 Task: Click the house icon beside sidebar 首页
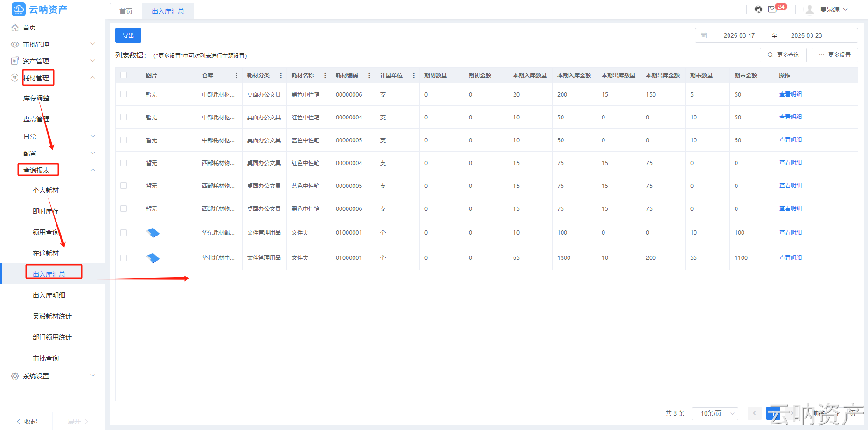click(x=15, y=28)
